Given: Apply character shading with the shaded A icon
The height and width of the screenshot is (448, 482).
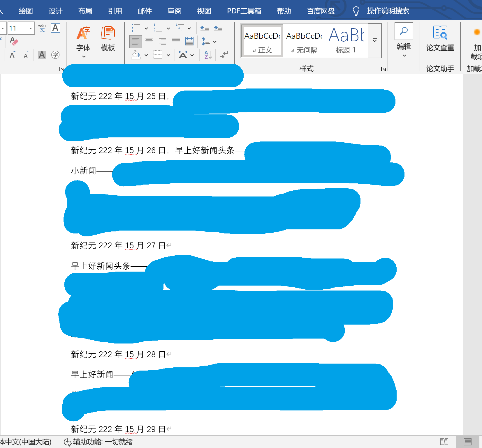Looking at the screenshot, I should click(x=42, y=55).
